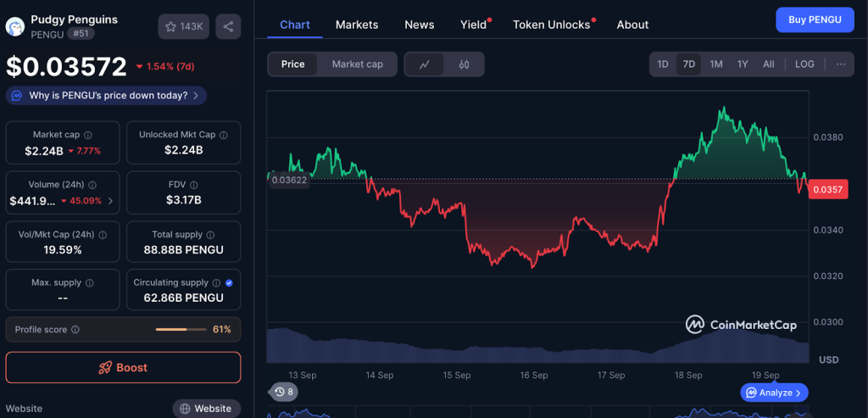Switch to line chart view icon

pyautogui.click(x=425, y=64)
